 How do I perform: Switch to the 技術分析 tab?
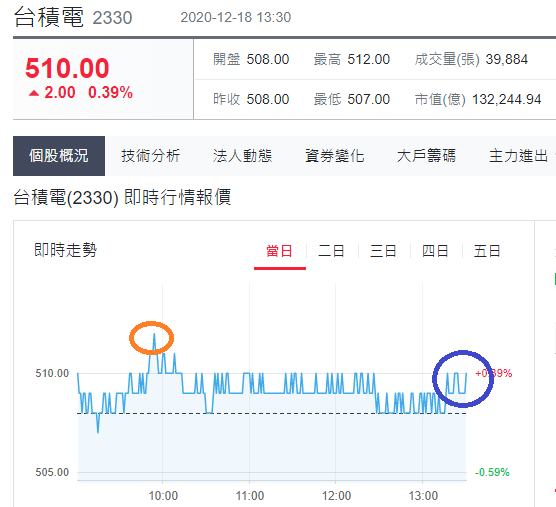click(150, 156)
